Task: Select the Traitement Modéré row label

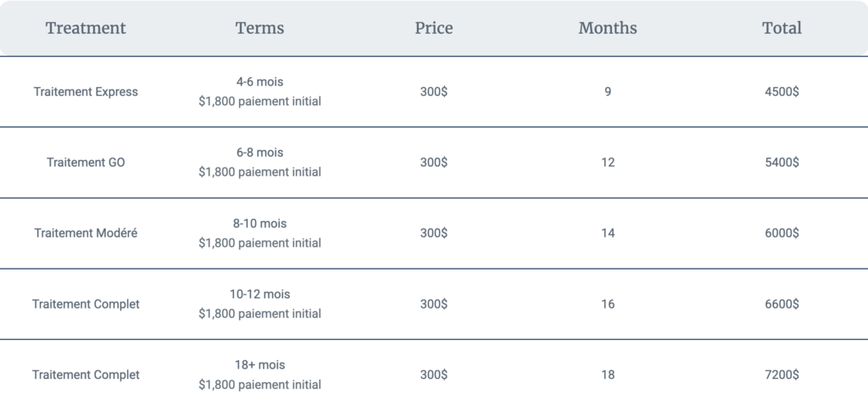Action: pos(86,233)
